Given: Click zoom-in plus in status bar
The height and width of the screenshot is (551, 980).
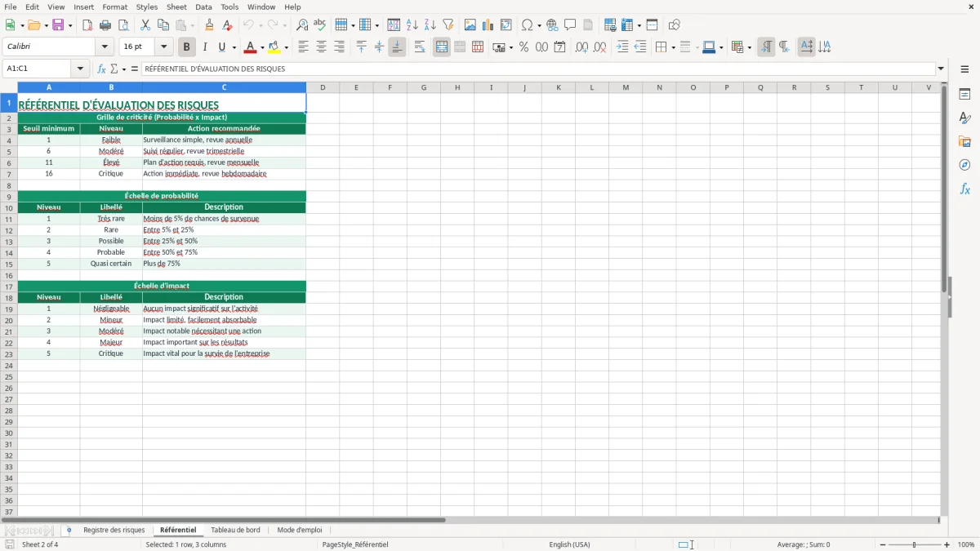Looking at the screenshot, I should pos(947,544).
